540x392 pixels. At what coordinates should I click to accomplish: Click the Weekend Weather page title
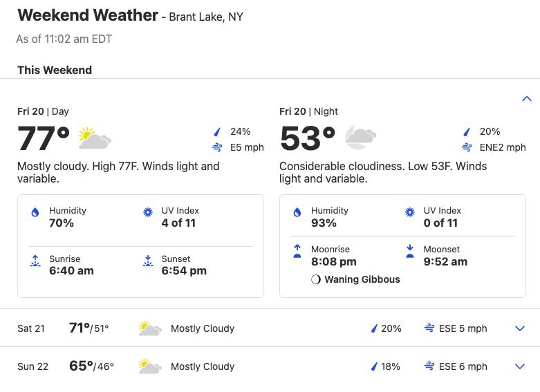pos(88,15)
